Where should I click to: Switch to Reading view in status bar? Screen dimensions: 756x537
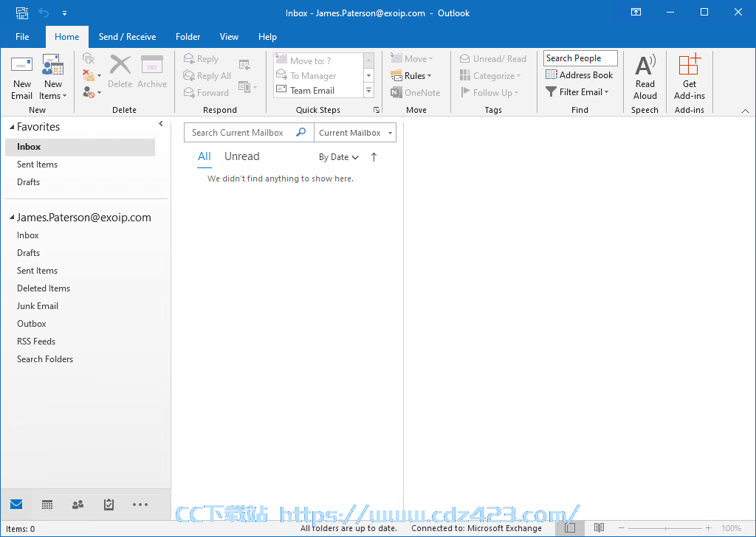599,528
